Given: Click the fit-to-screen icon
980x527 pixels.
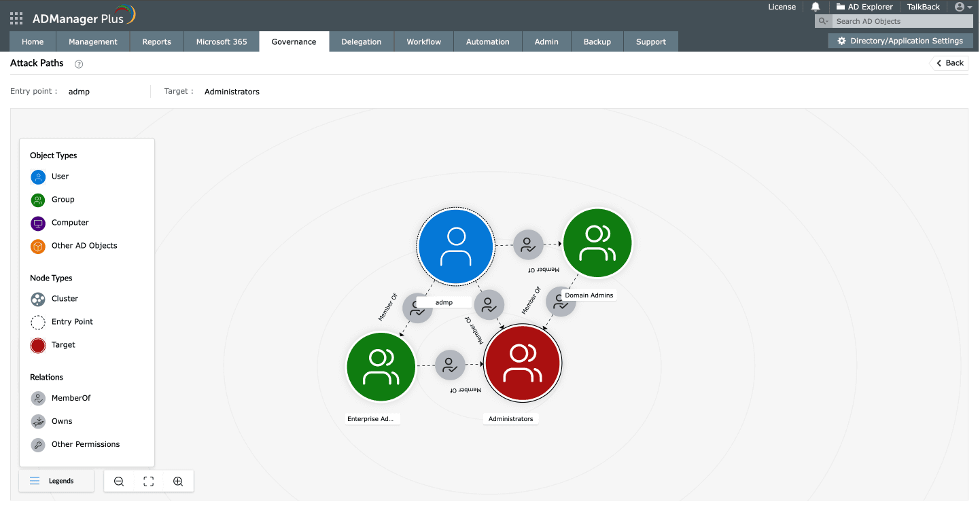Looking at the screenshot, I should tap(148, 481).
